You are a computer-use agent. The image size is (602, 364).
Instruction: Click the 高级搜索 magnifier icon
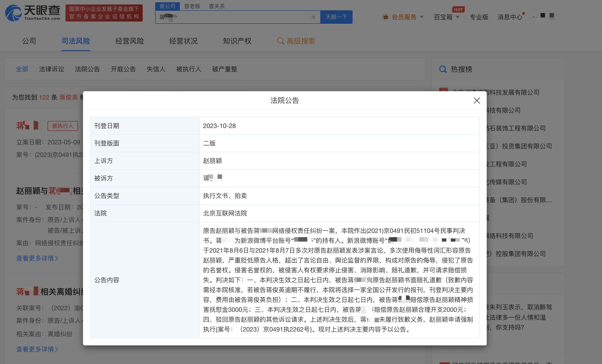[280, 41]
